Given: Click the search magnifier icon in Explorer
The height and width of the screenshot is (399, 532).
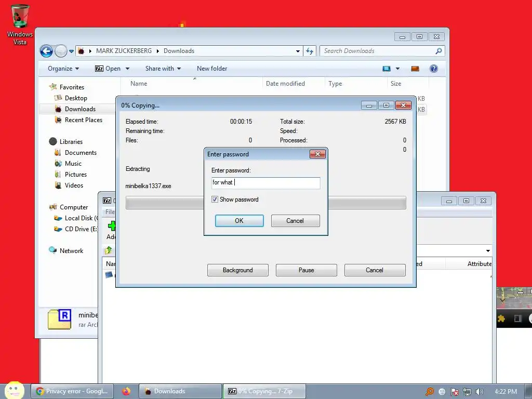Looking at the screenshot, I should click(x=438, y=51).
